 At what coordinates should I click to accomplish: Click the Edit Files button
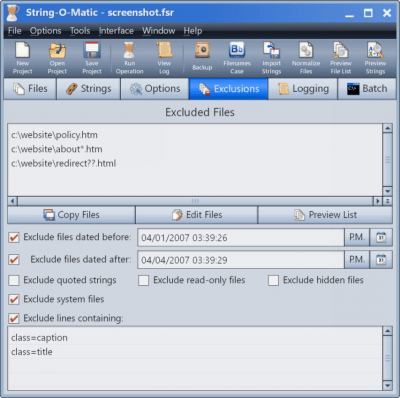coord(197,215)
